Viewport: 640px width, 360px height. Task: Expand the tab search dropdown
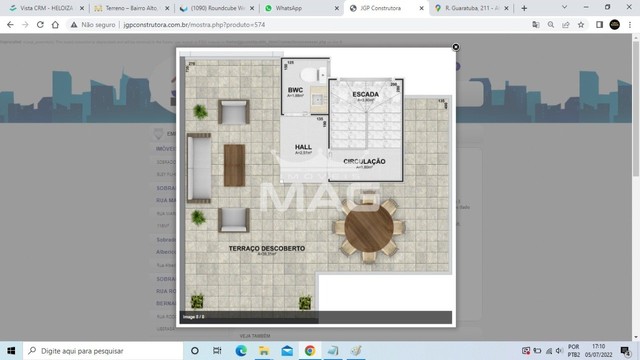(564, 7)
